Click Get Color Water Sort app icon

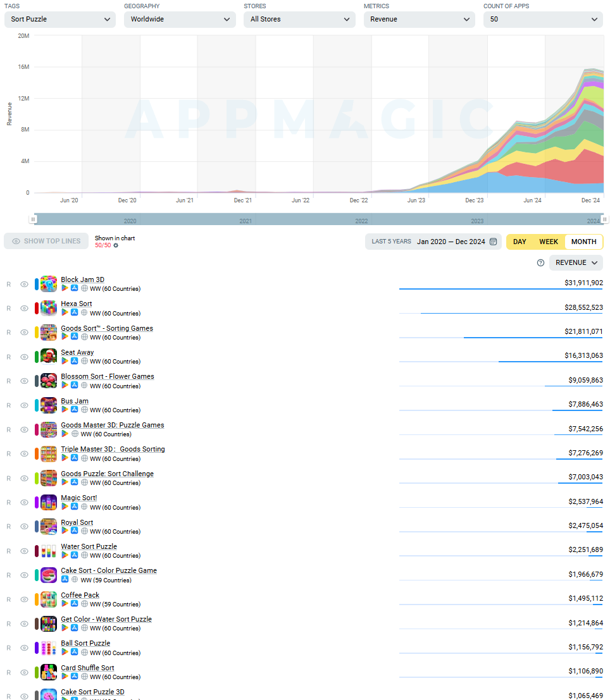(49, 623)
